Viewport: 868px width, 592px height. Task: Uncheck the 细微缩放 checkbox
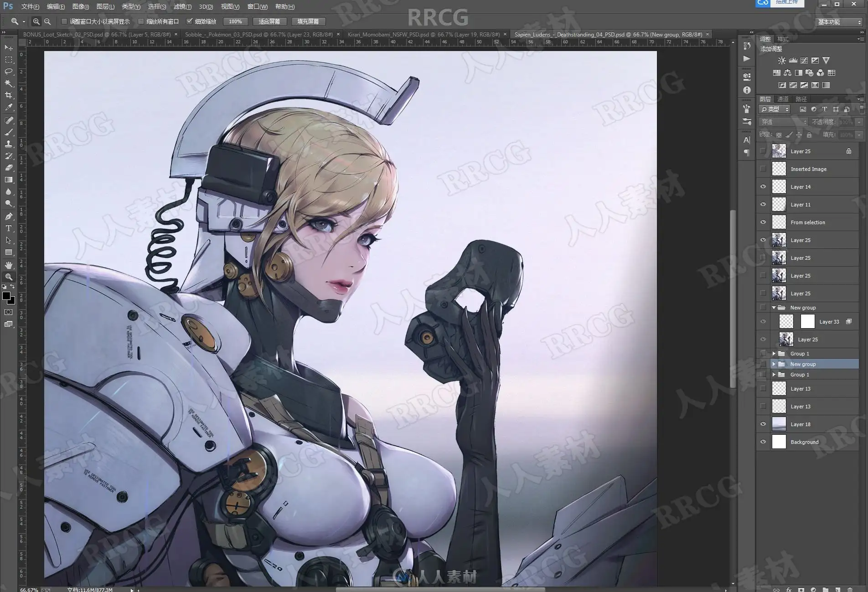190,21
